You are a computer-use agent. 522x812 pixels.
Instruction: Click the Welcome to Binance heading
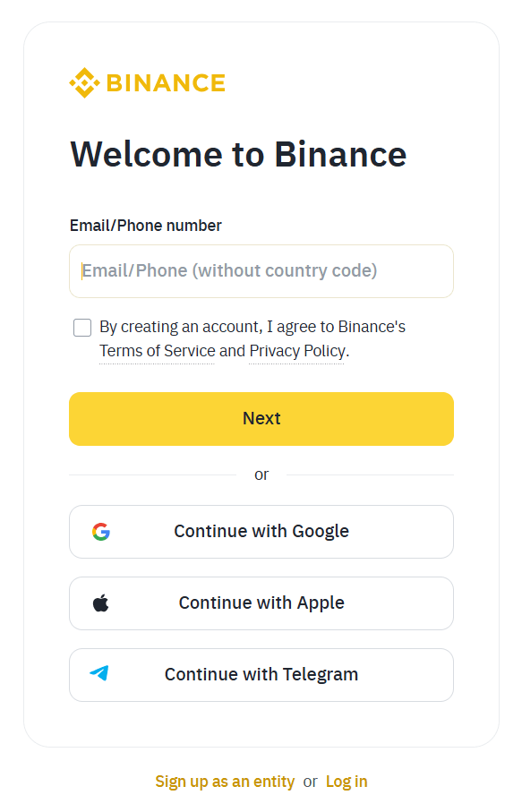click(x=237, y=154)
